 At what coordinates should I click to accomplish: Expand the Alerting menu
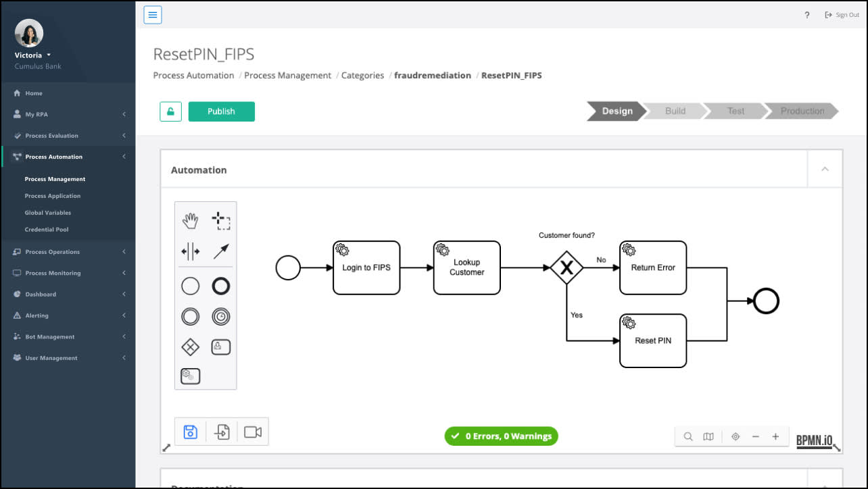click(68, 315)
